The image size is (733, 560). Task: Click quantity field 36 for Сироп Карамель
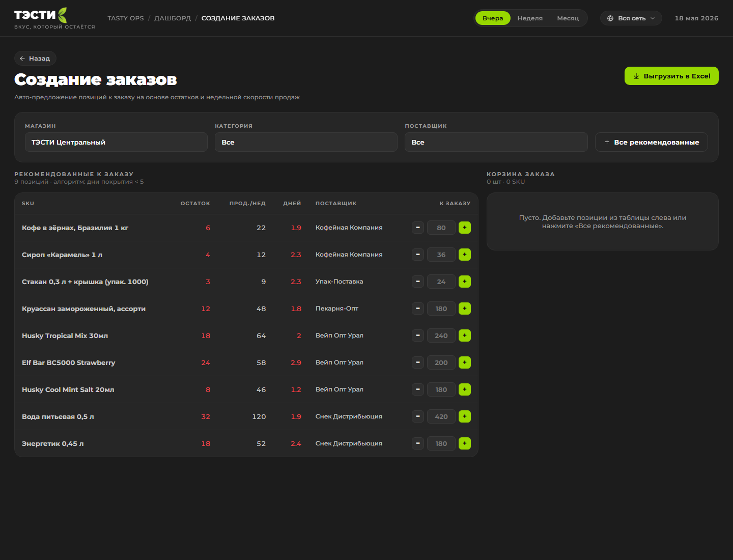coord(441,255)
